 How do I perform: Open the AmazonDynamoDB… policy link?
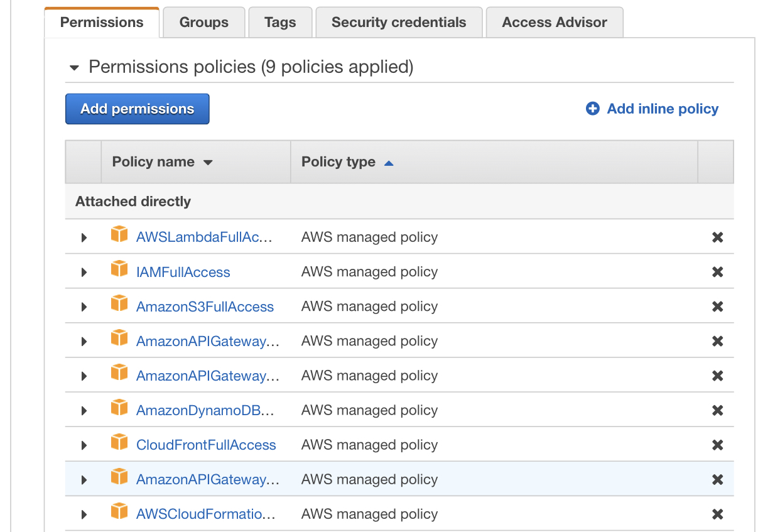205,410
